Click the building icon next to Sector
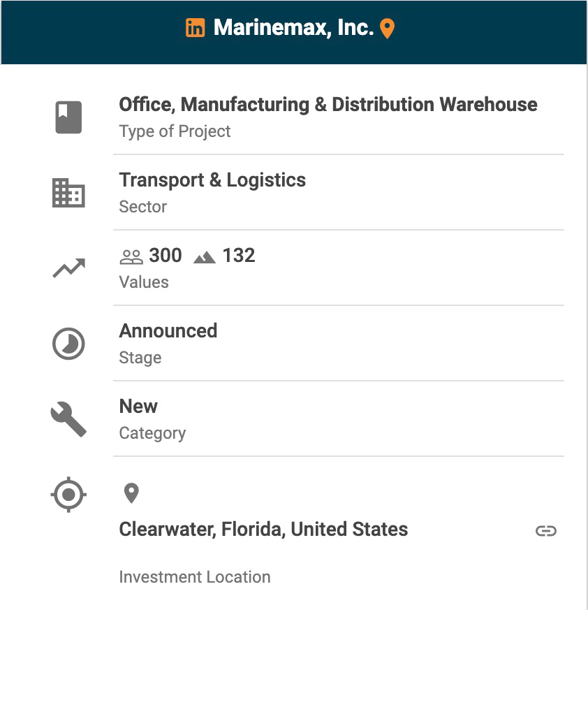 pos(68,193)
